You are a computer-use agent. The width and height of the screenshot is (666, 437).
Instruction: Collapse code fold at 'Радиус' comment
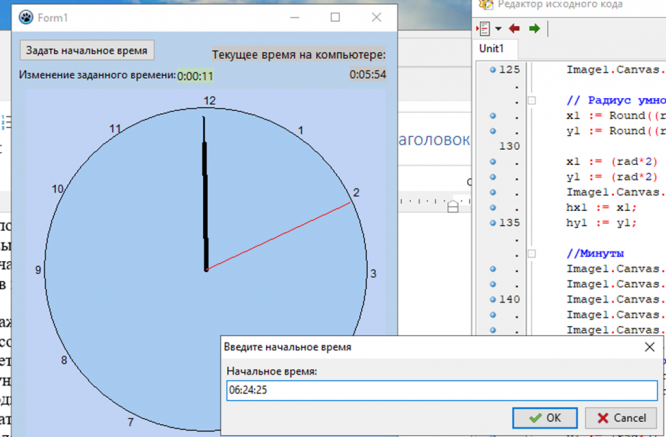[532, 101]
